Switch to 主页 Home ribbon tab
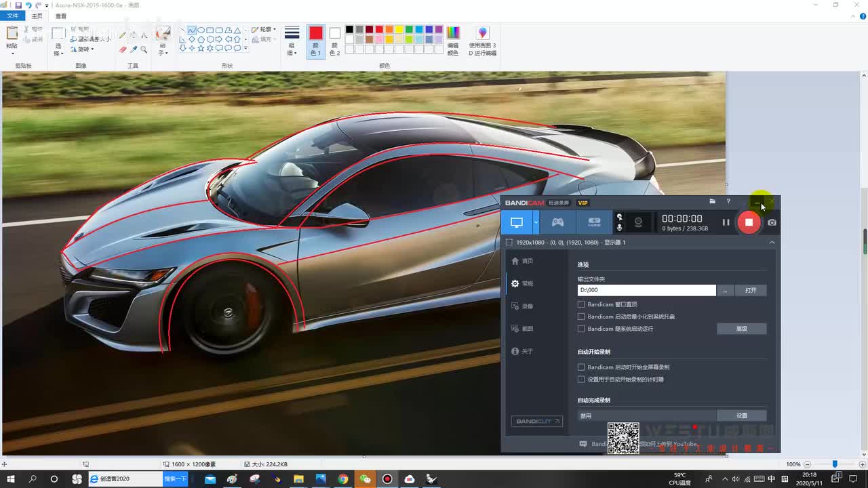The width and height of the screenshot is (868, 488). 37,16
